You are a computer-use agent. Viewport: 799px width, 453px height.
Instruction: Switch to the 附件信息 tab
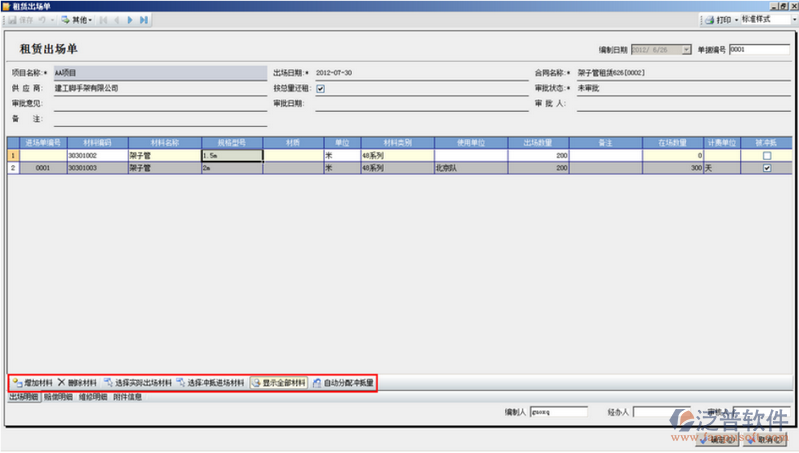pyautogui.click(x=127, y=397)
